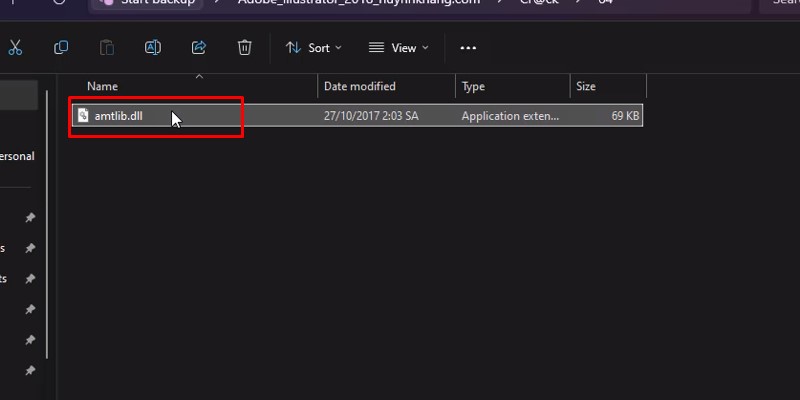Viewport: 800px width, 400px height.
Task: Click the Name column header
Action: [x=102, y=86]
